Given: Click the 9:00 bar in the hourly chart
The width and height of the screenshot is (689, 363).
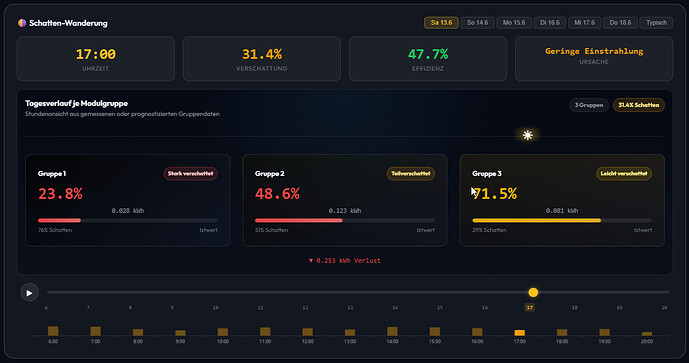Looking at the screenshot, I should tap(180, 333).
